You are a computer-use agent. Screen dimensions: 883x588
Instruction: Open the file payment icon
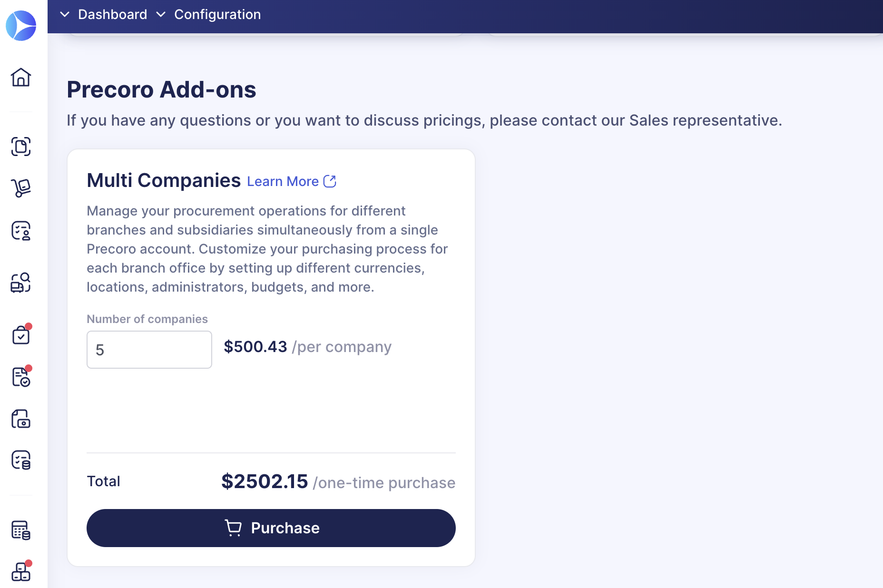pos(21,419)
